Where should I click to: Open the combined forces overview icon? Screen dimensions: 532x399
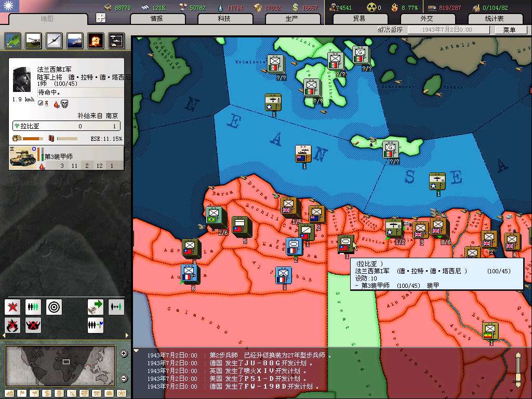[116, 41]
